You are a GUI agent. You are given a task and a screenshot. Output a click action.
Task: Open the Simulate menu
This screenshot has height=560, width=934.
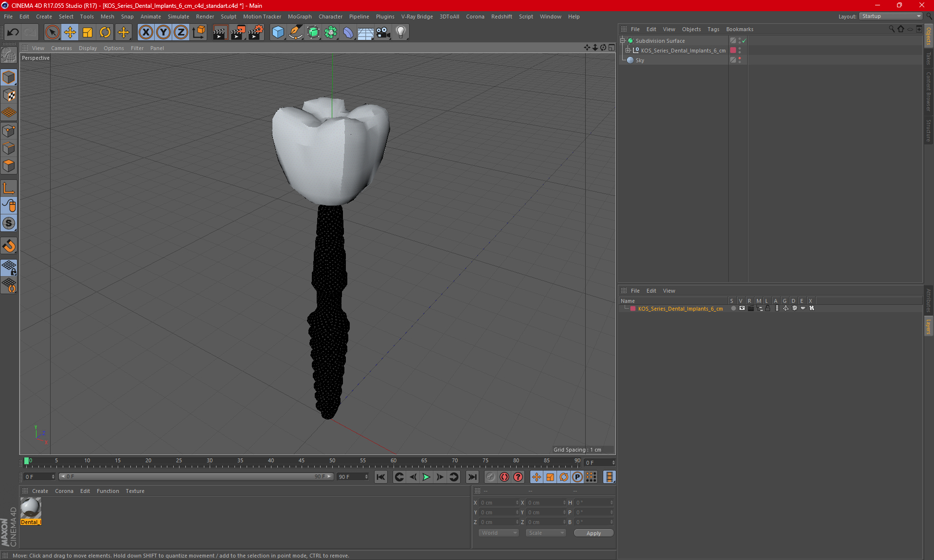[179, 17]
